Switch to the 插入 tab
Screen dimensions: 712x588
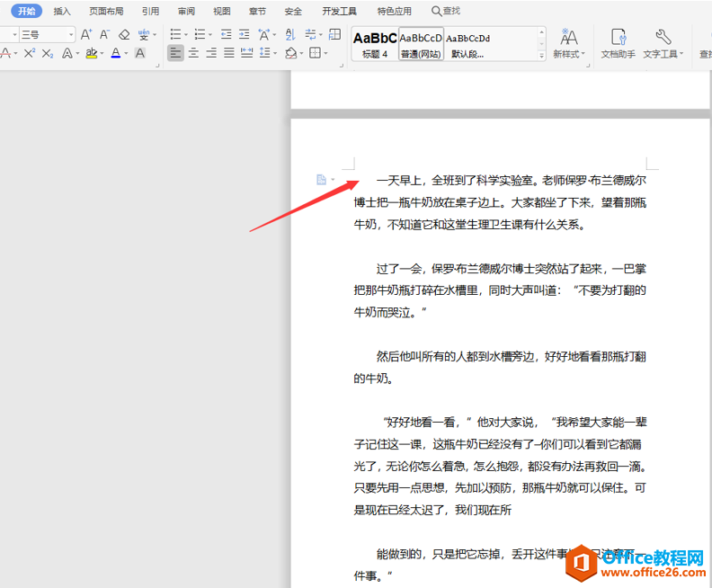pos(62,11)
